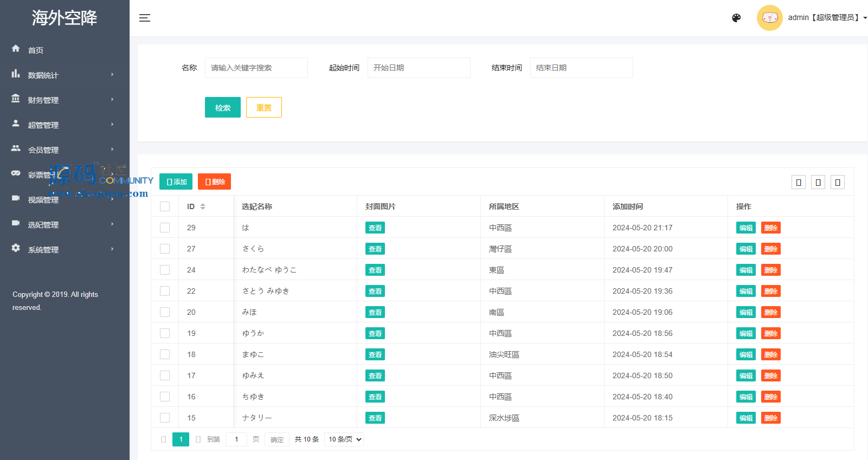The image size is (868, 460).
Task: Click page number 1 in pagination
Action: pos(181,439)
